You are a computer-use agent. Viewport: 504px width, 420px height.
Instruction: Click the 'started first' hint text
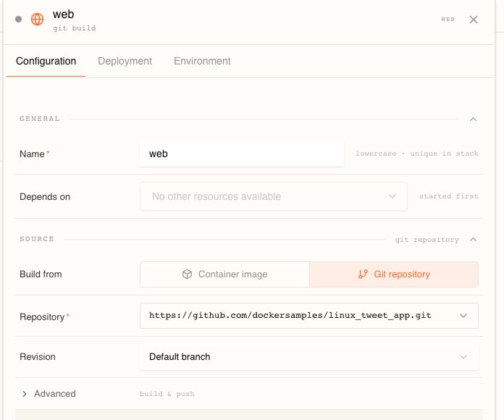coord(449,196)
